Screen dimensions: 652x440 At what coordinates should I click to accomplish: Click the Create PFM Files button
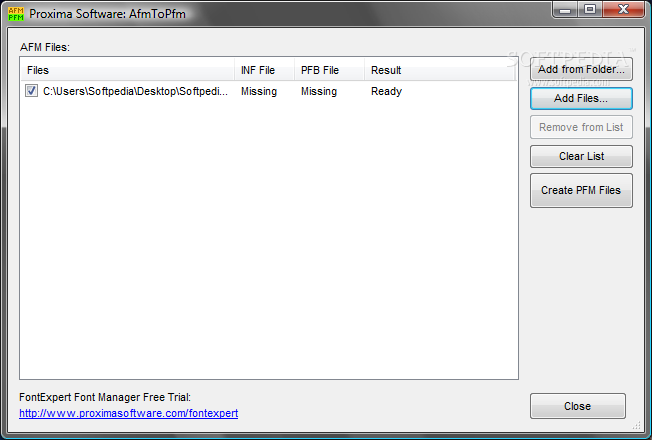pos(581,190)
